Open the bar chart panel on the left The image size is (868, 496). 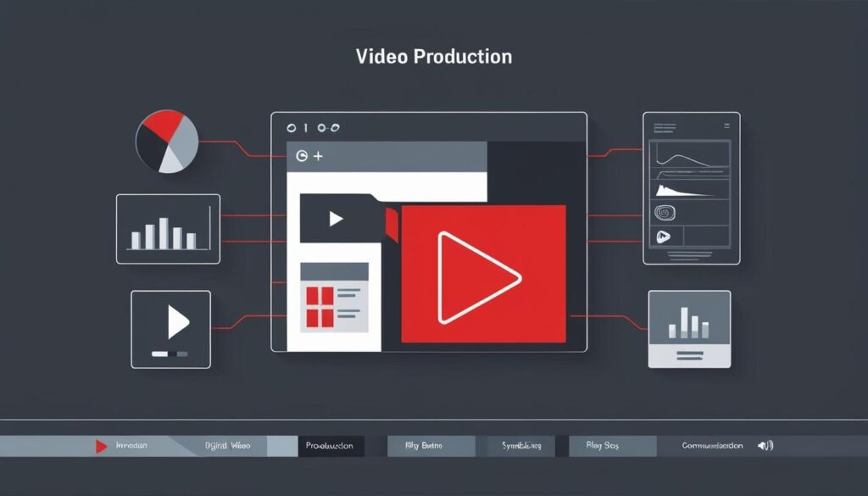[168, 229]
